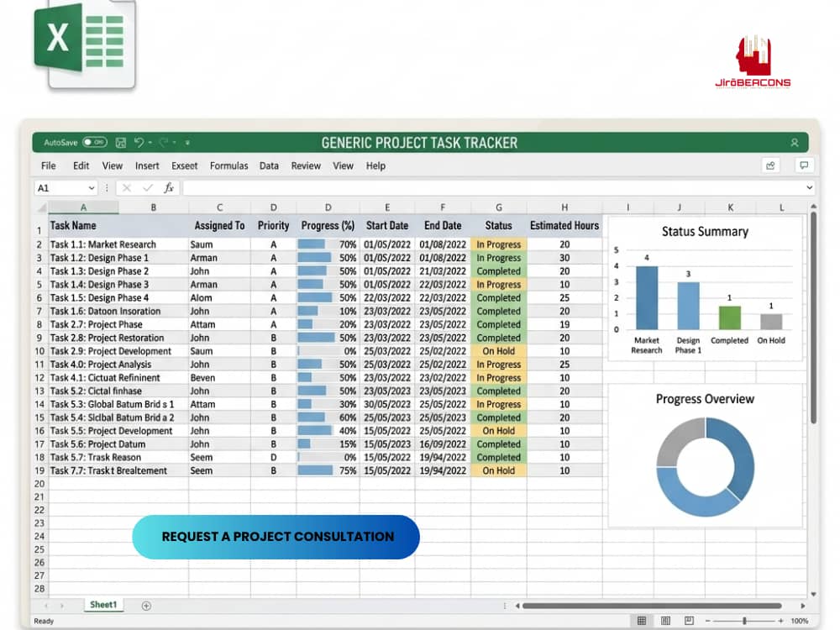
Task: Select Task 7.7: Traskt Brealtement cell
Action: click(118, 471)
